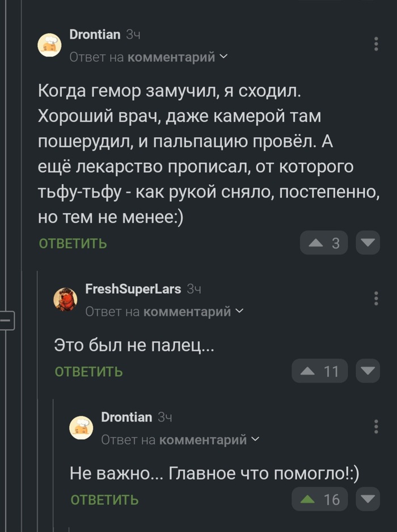
Task: Open the three-dot menu on the top comment
Action: click(375, 45)
